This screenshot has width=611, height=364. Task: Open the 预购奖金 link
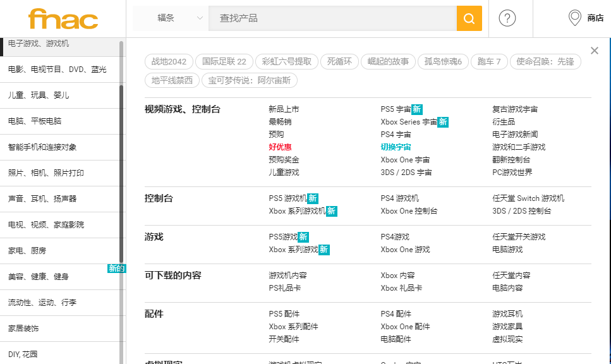coord(284,159)
